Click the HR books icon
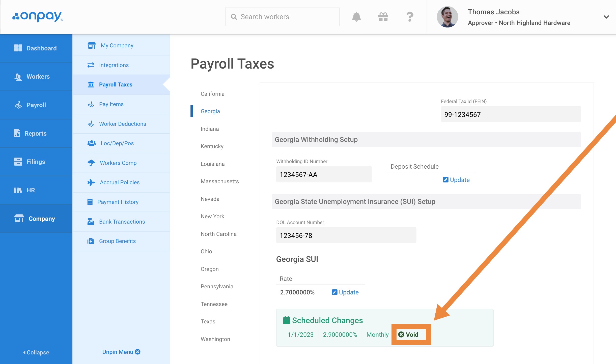Image resolution: width=616 pixels, height=364 pixels. [x=18, y=190]
